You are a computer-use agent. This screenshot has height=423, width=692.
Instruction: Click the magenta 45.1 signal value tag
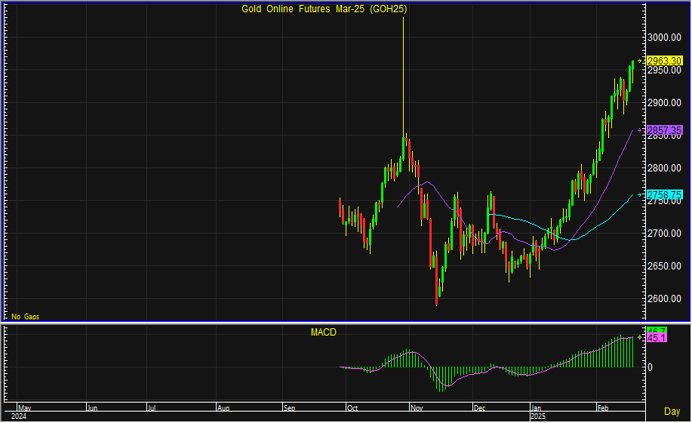pyautogui.click(x=657, y=338)
